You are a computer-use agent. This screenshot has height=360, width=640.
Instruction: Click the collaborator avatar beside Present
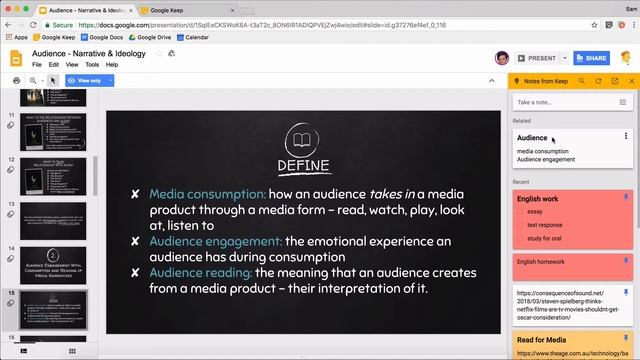(502, 58)
